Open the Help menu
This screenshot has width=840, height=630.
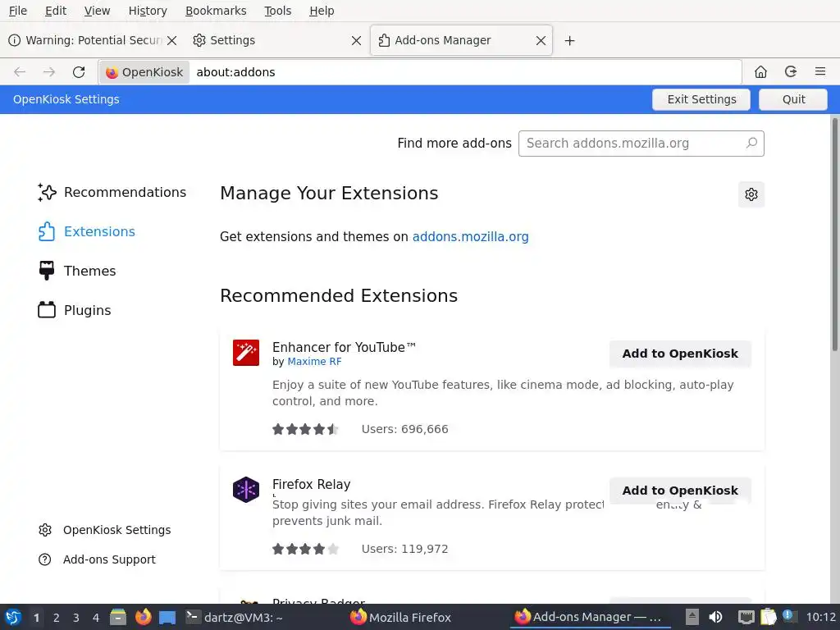[x=322, y=11]
